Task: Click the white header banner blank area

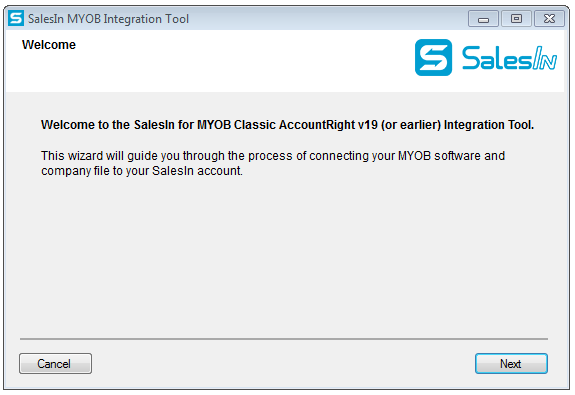Action: (x=242, y=66)
